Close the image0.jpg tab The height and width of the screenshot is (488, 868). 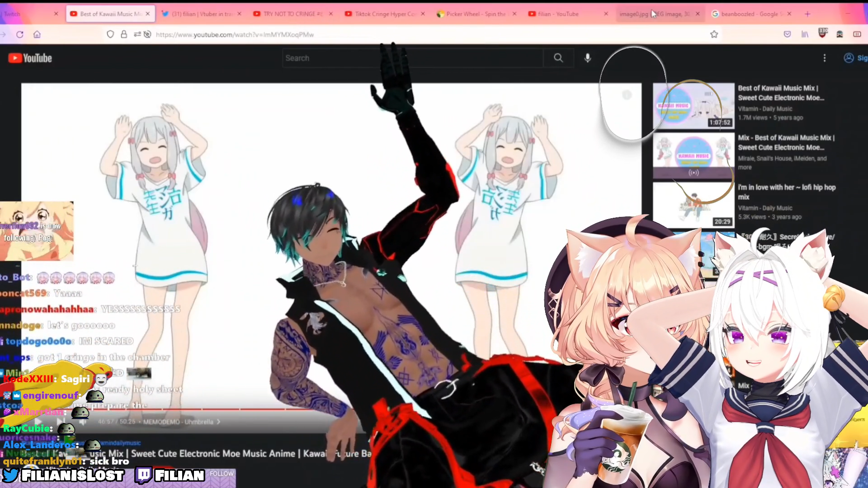[698, 14]
